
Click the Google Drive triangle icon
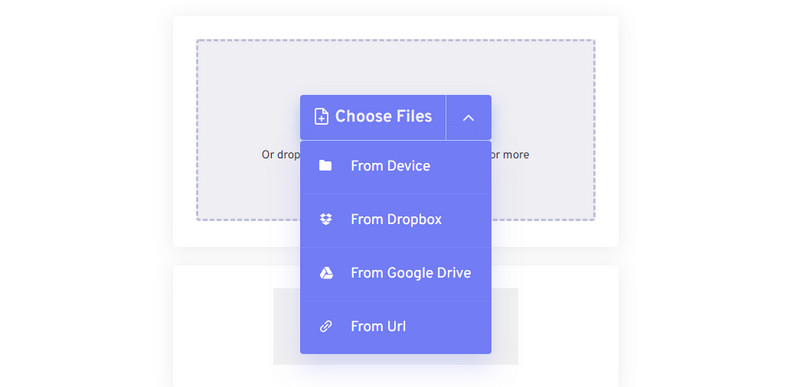tap(326, 273)
